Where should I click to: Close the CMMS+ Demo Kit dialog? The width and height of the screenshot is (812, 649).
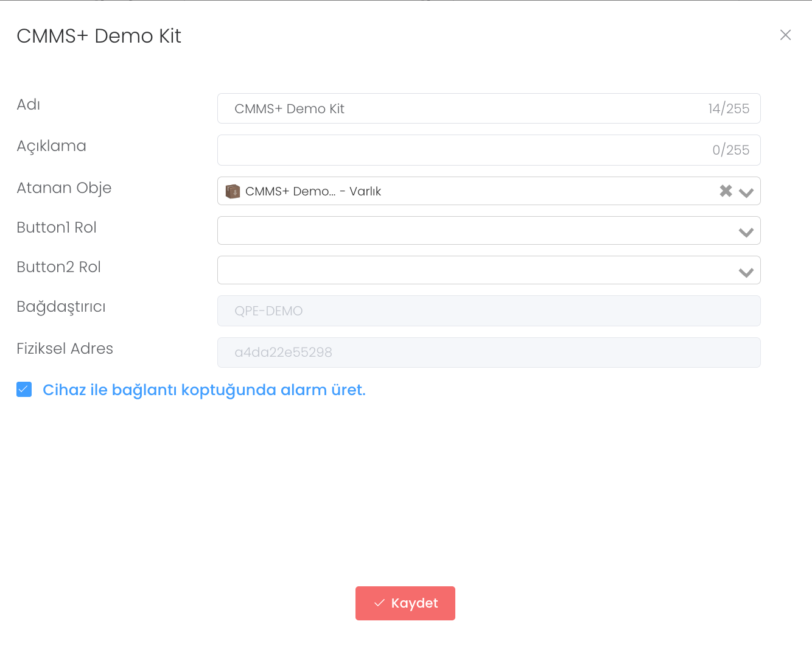pos(785,35)
